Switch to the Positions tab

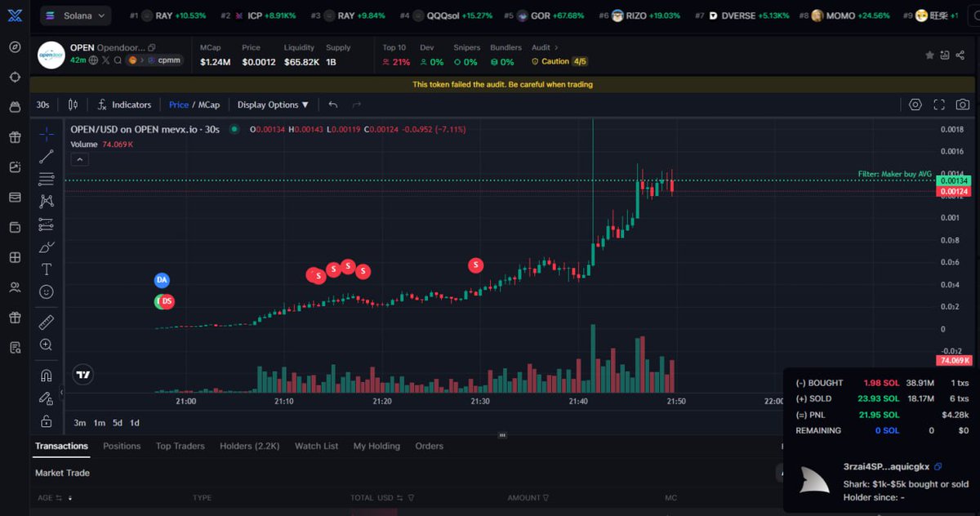tap(122, 446)
